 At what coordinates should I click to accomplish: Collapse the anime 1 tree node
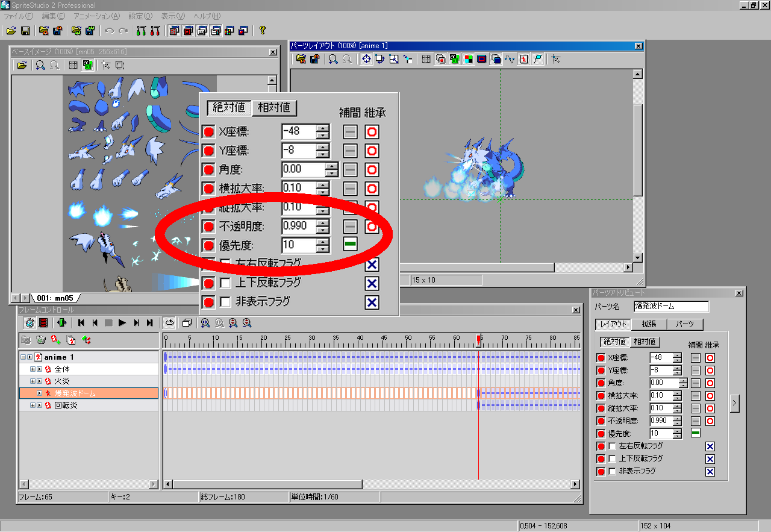point(23,357)
